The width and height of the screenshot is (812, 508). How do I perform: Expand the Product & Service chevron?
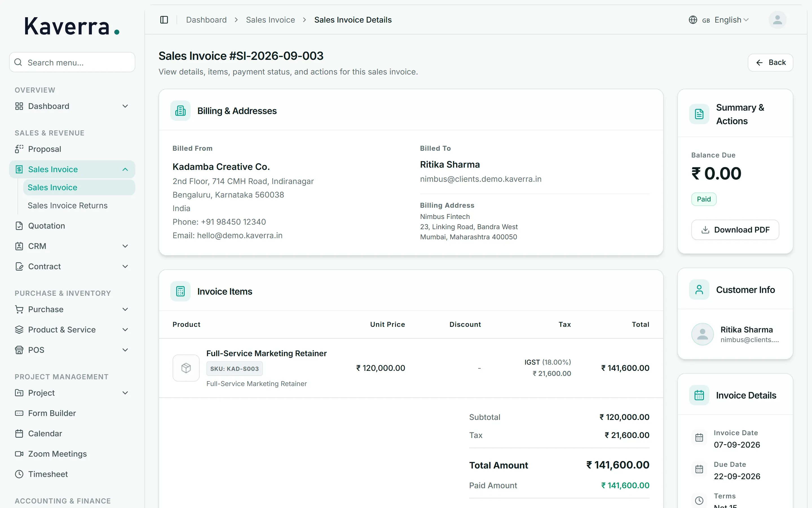(x=125, y=330)
